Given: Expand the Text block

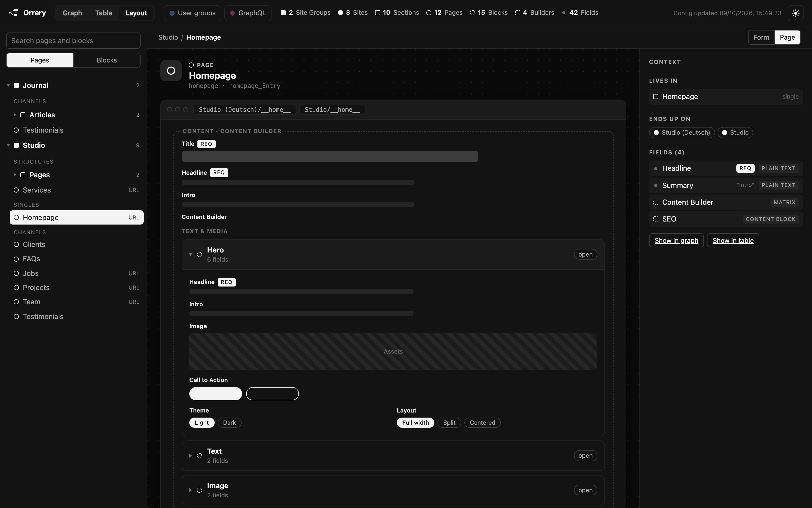Looking at the screenshot, I should 190,456.
